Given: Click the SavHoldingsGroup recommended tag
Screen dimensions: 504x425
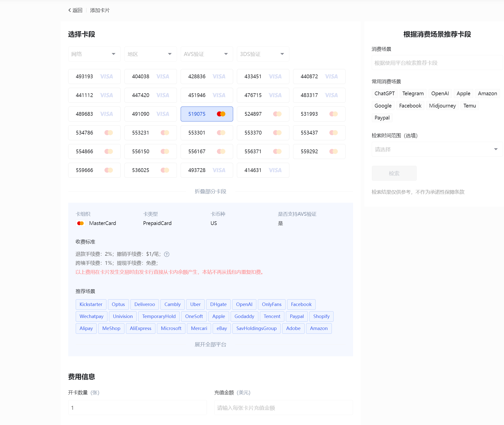Looking at the screenshot, I should (256, 328).
